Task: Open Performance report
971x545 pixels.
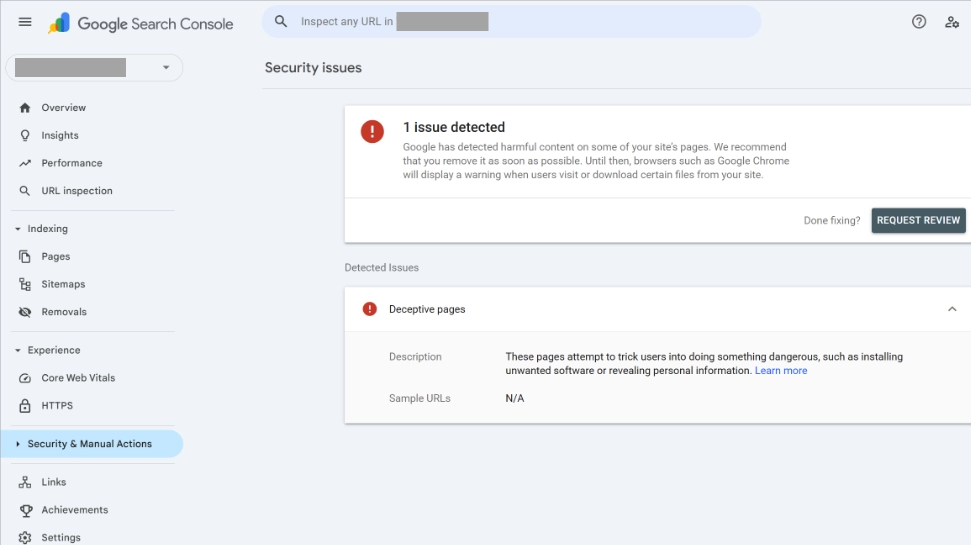Action: click(x=72, y=163)
